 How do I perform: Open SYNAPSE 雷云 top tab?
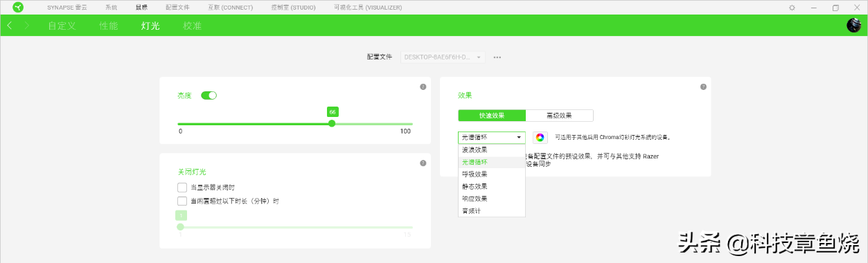click(67, 8)
